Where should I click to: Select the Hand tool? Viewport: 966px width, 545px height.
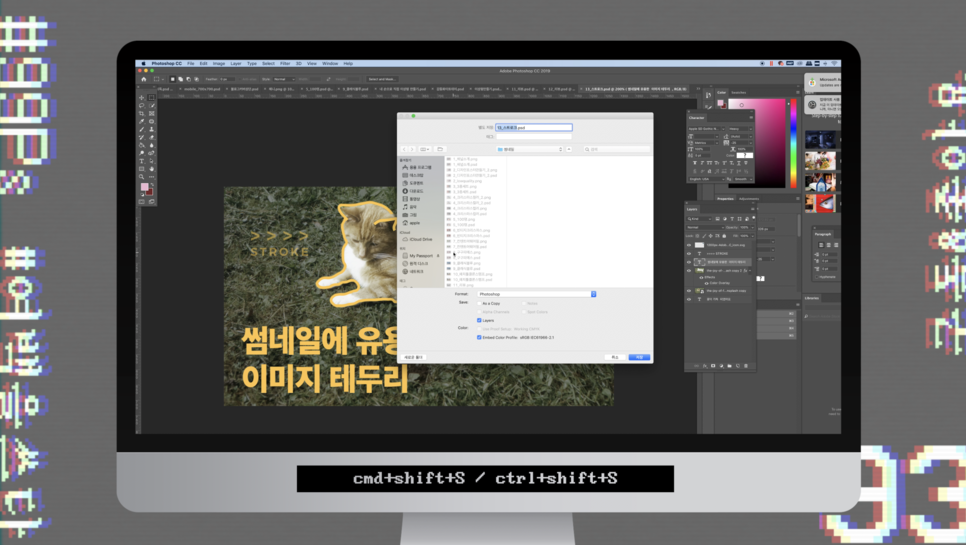pyautogui.click(x=151, y=169)
